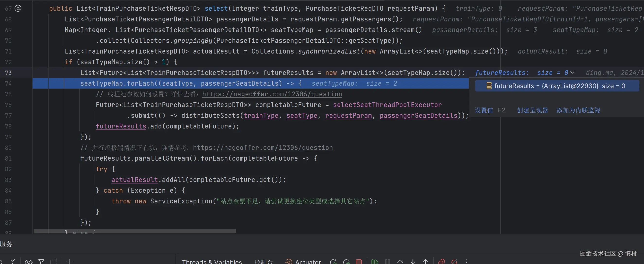Click the step into arrow
The width and height of the screenshot is (644, 264).
[x=413, y=262]
